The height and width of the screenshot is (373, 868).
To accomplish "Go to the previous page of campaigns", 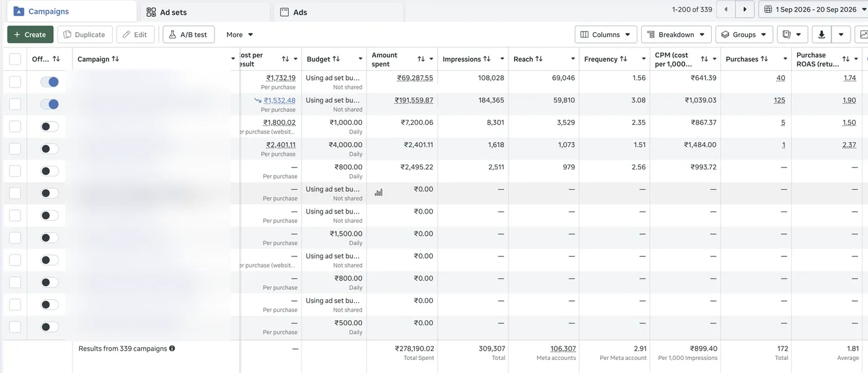I will point(726,9).
